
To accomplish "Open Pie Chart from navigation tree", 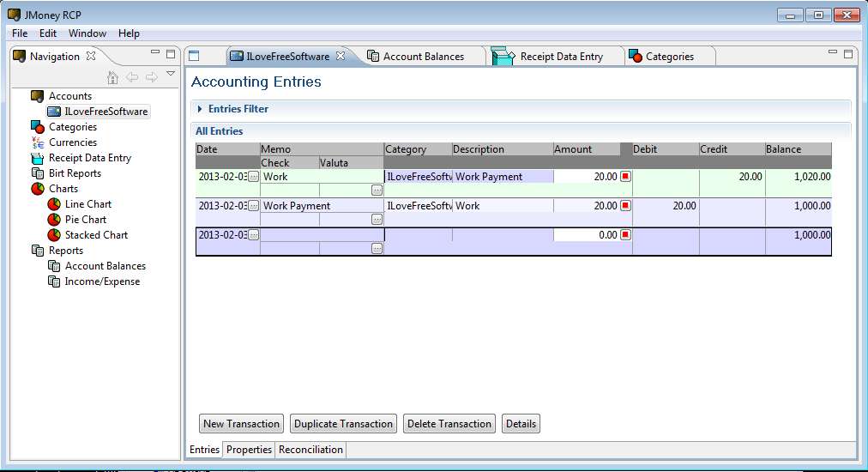I will coord(85,220).
